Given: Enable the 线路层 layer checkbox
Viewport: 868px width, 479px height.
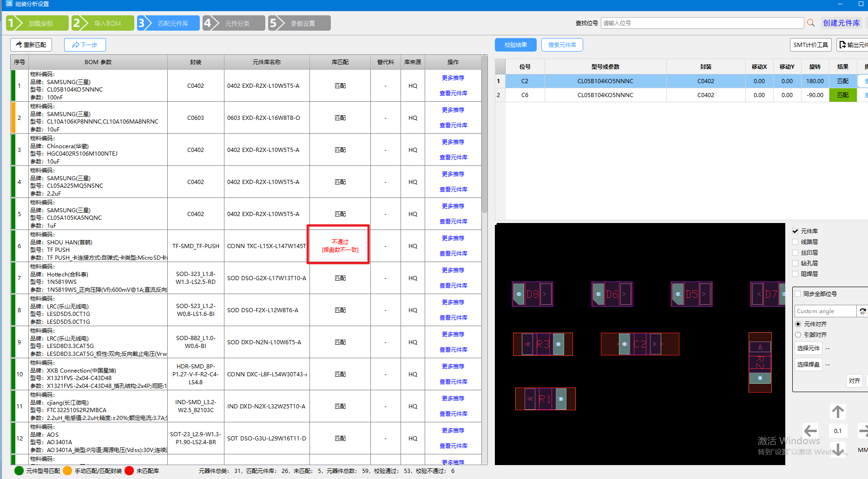Looking at the screenshot, I should point(796,242).
